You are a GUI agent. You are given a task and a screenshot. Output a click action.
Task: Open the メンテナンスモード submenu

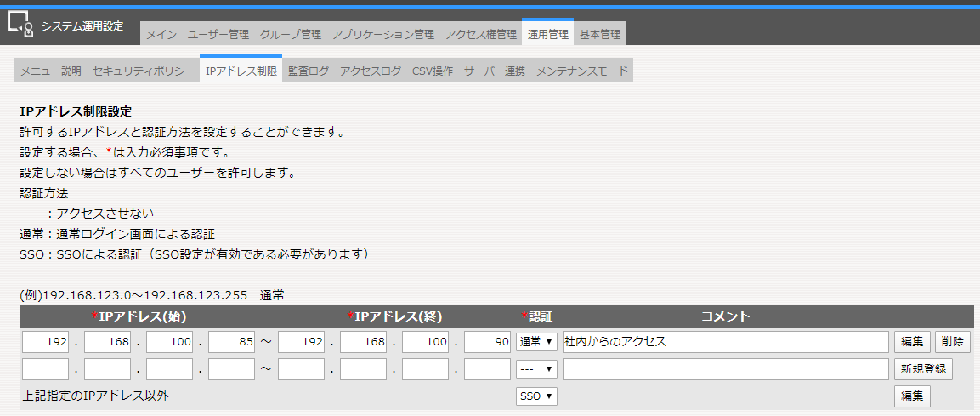coord(582,71)
